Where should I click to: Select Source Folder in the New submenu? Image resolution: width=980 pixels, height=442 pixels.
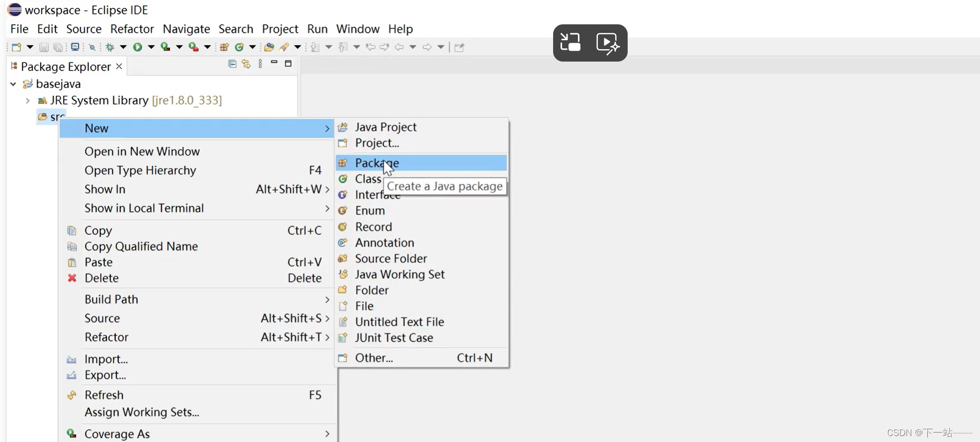(421, 259)
